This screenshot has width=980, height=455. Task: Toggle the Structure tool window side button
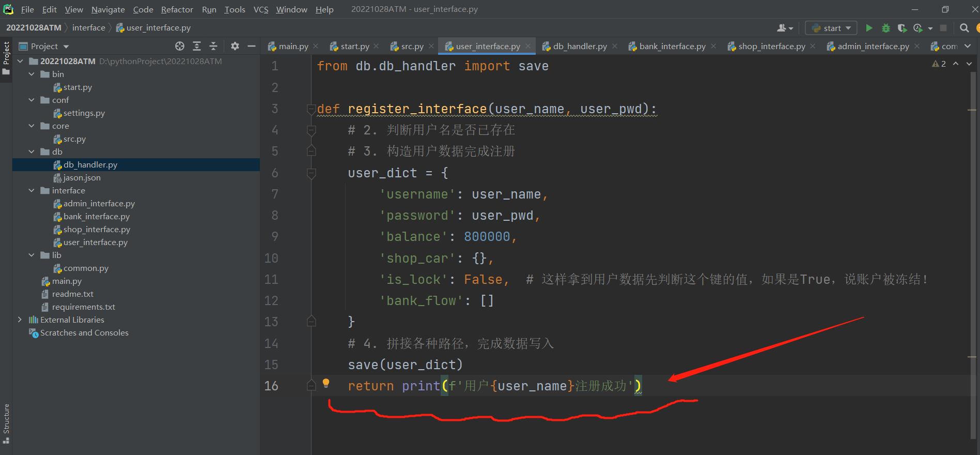click(x=6, y=423)
